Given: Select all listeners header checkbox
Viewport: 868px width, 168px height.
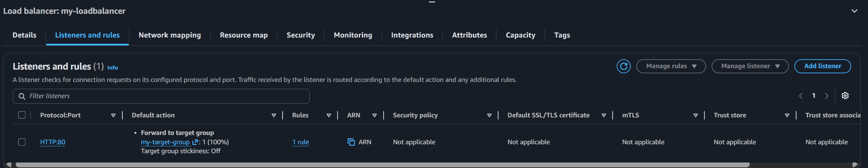Looking at the screenshot, I should click(x=22, y=115).
